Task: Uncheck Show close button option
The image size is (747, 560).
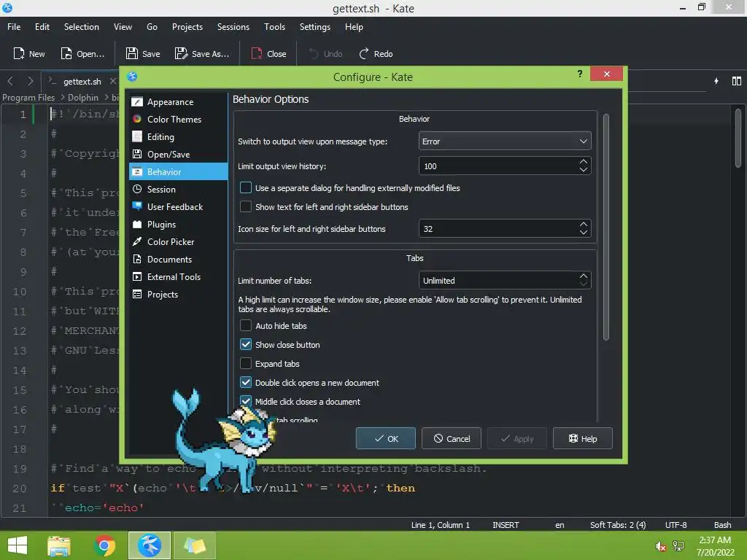Action: click(x=246, y=344)
